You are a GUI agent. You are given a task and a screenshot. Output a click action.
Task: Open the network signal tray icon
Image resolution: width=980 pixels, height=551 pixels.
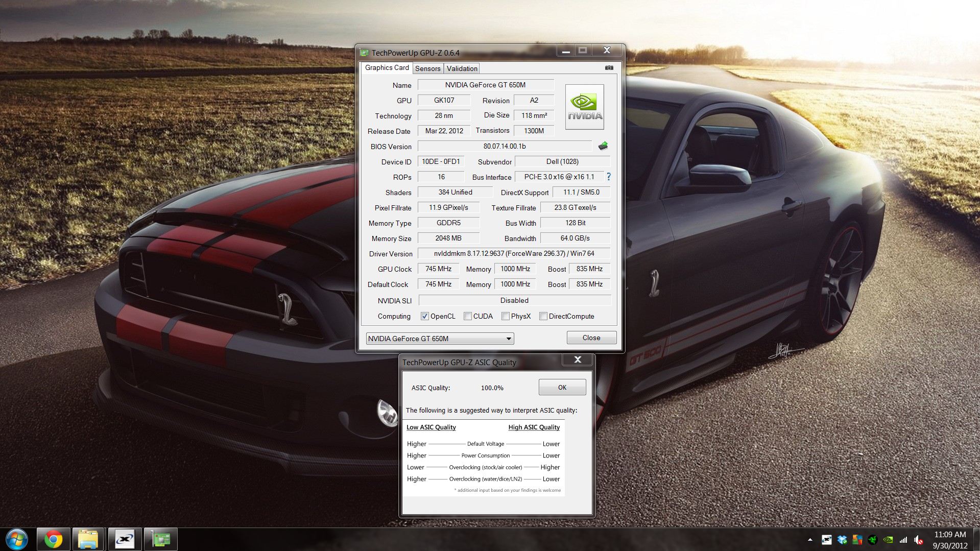[x=903, y=539]
